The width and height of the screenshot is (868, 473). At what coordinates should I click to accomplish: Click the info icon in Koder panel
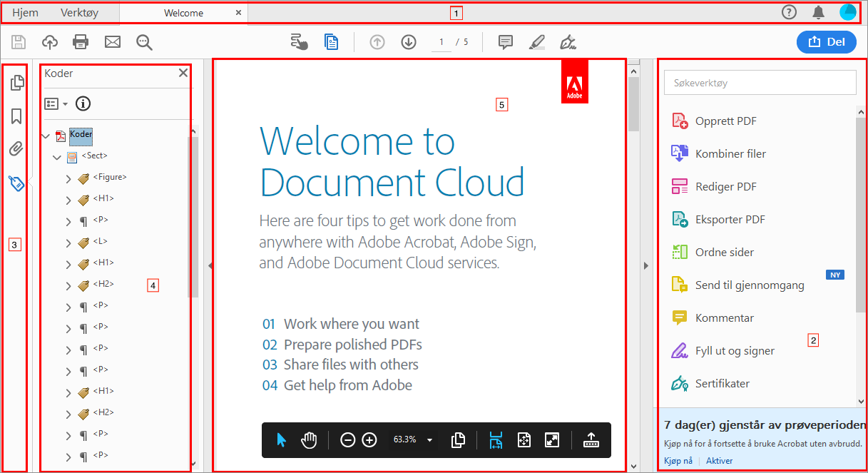tap(83, 104)
